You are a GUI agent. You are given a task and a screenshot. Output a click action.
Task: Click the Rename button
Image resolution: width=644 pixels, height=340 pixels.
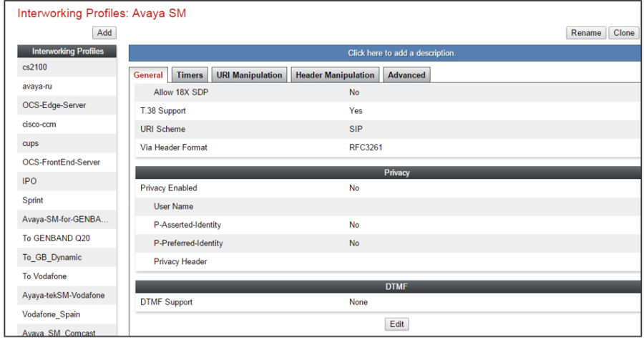[586, 33]
